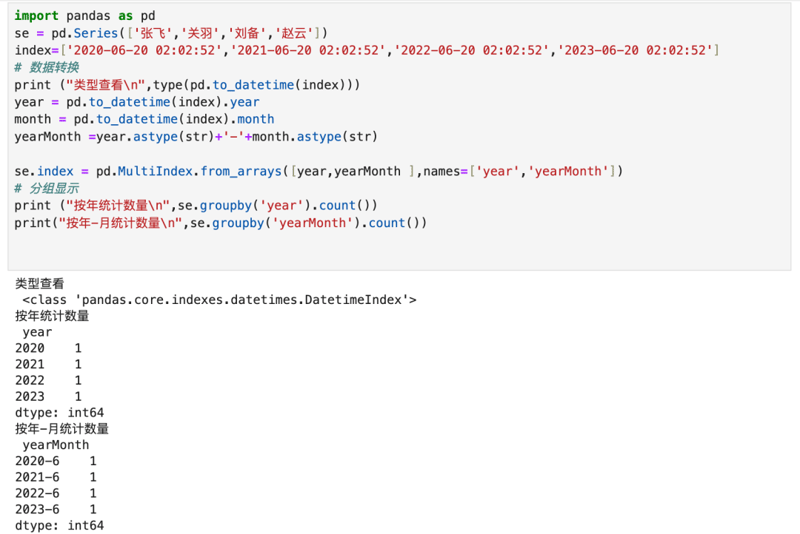
Task: Click the year assignment line
Action: [x=137, y=102]
